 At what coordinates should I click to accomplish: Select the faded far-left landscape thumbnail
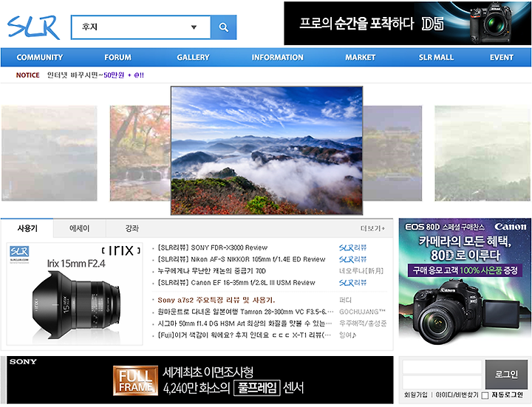coord(50,153)
